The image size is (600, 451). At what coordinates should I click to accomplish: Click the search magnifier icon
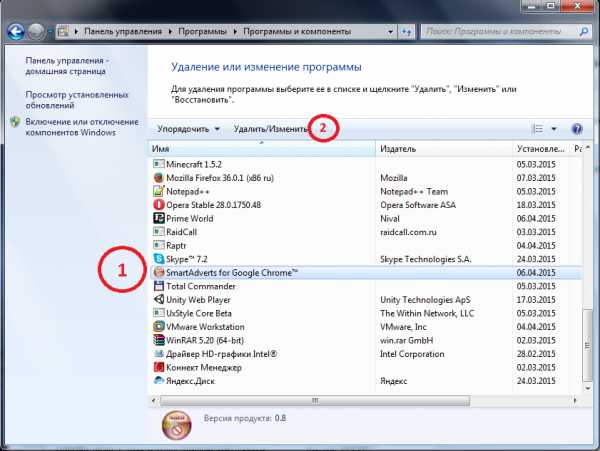584,31
